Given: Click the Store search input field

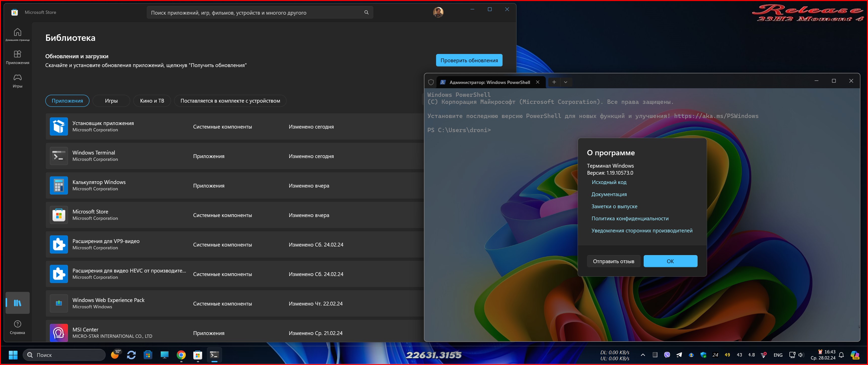Looking at the screenshot, I should click(253, 13).
